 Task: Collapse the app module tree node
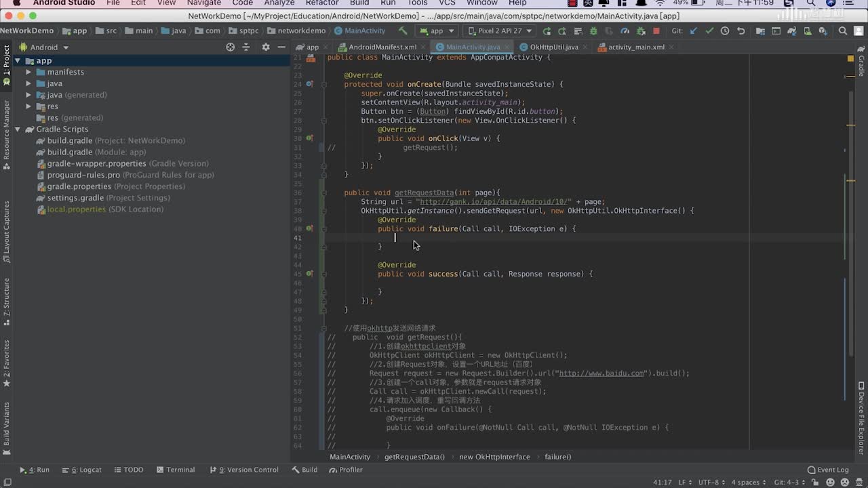click(x=18, y=61)
